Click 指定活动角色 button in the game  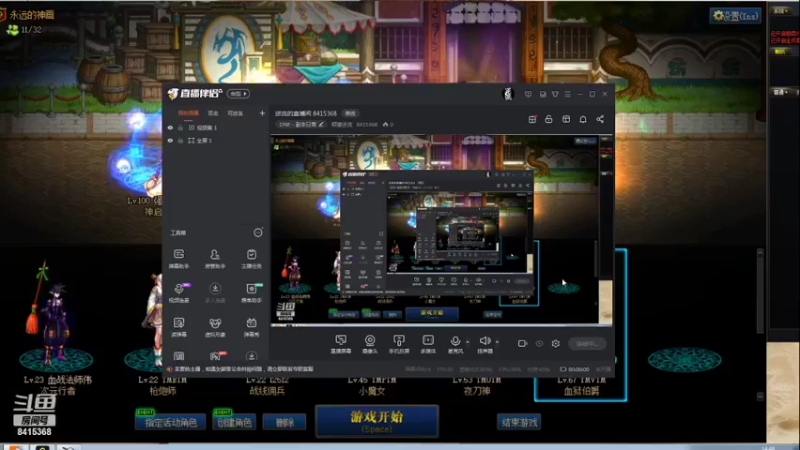(170, 422)
